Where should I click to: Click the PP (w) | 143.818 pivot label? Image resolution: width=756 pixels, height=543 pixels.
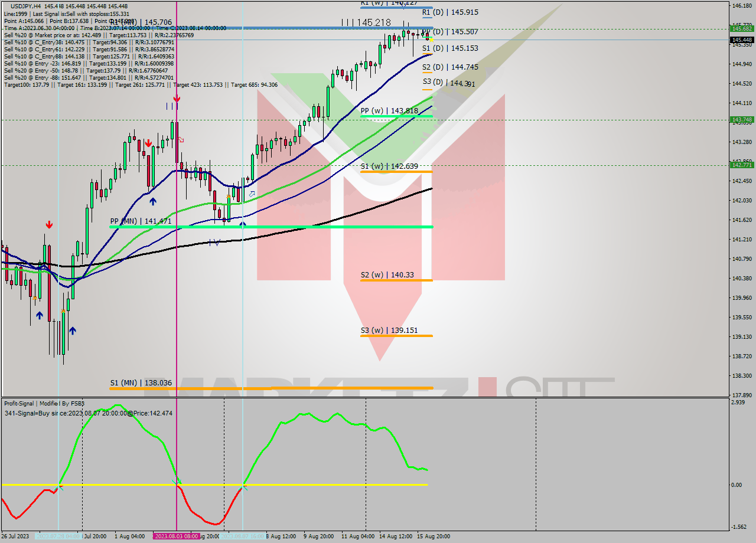[390, 110]
